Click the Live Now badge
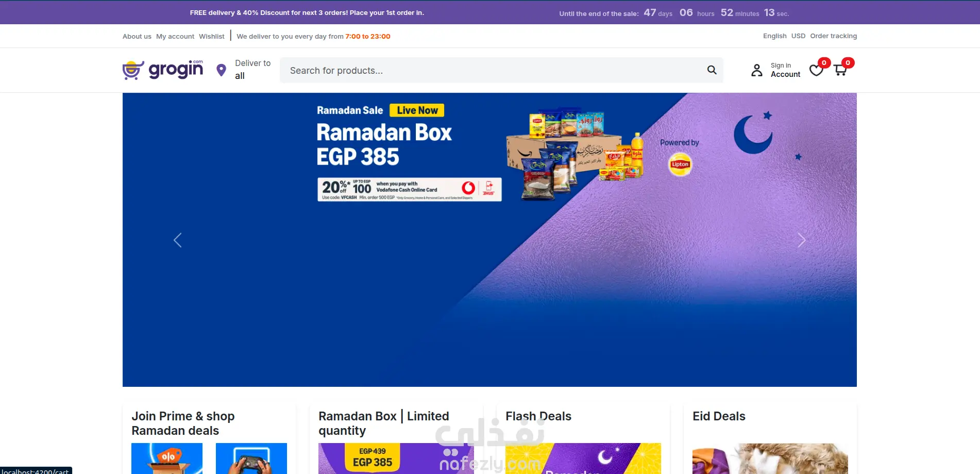This screenshot has width=980, height=474. click(417, 110)
